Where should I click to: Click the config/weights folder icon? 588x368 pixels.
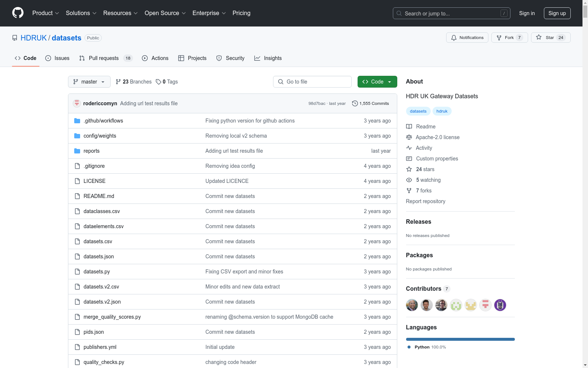(x=77, y=136)
